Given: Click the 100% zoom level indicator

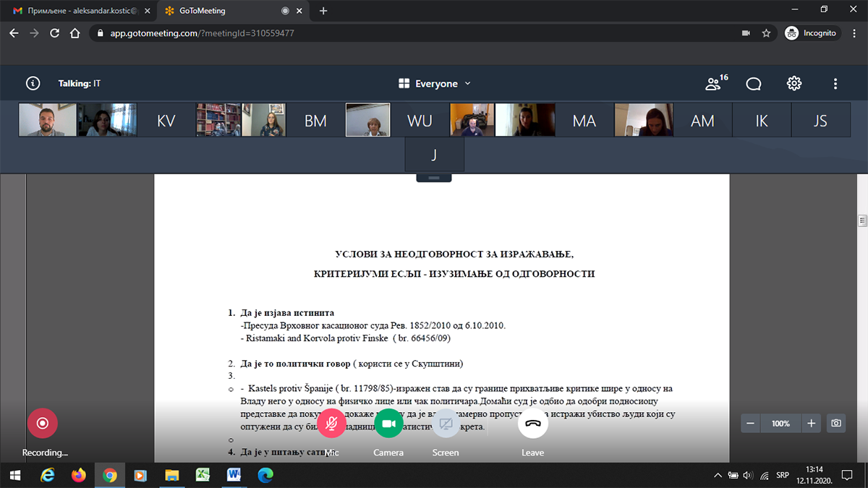Looking at the screenshot, I should point(781,424).
